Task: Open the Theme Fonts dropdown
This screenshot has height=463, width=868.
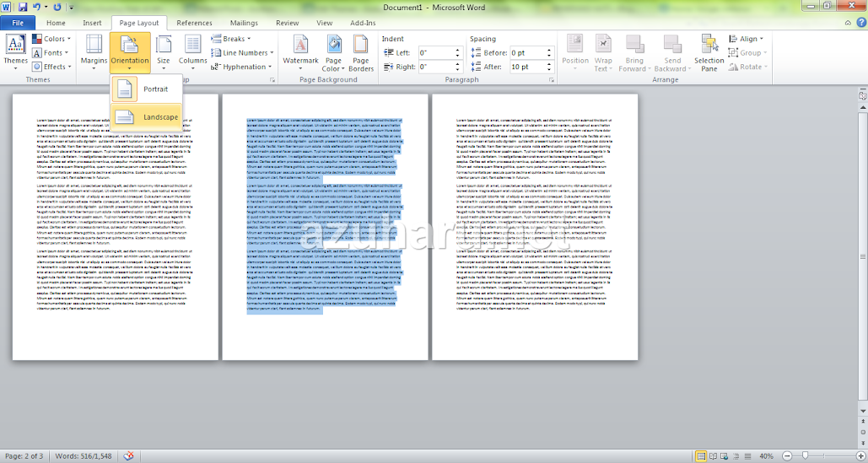Action: (x=51, y=52)
